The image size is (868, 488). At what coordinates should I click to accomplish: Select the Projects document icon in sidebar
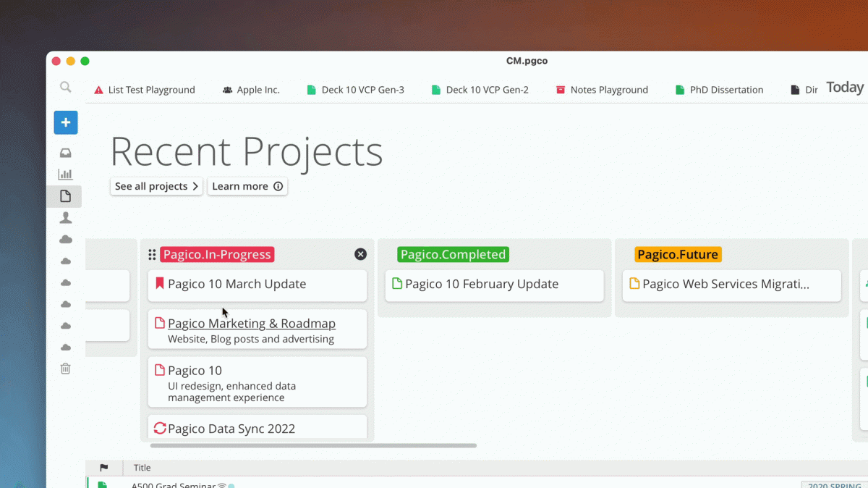[65, 196]
